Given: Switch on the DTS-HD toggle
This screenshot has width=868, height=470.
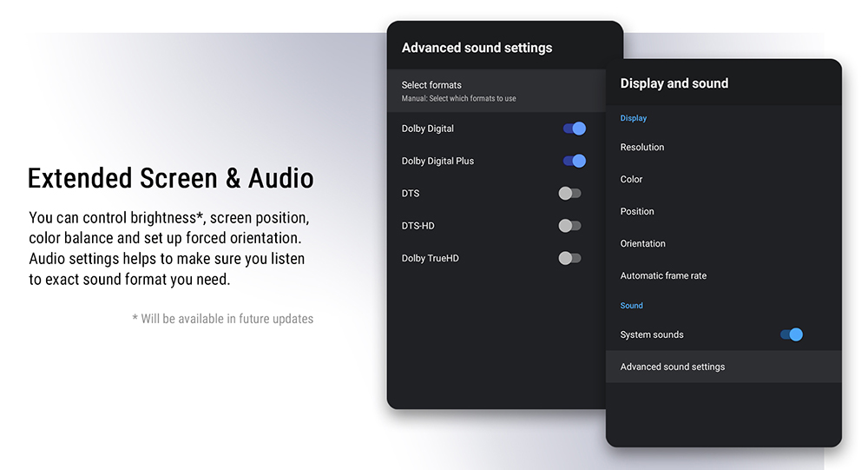Looking at the screenshot, I should [569, 226].
